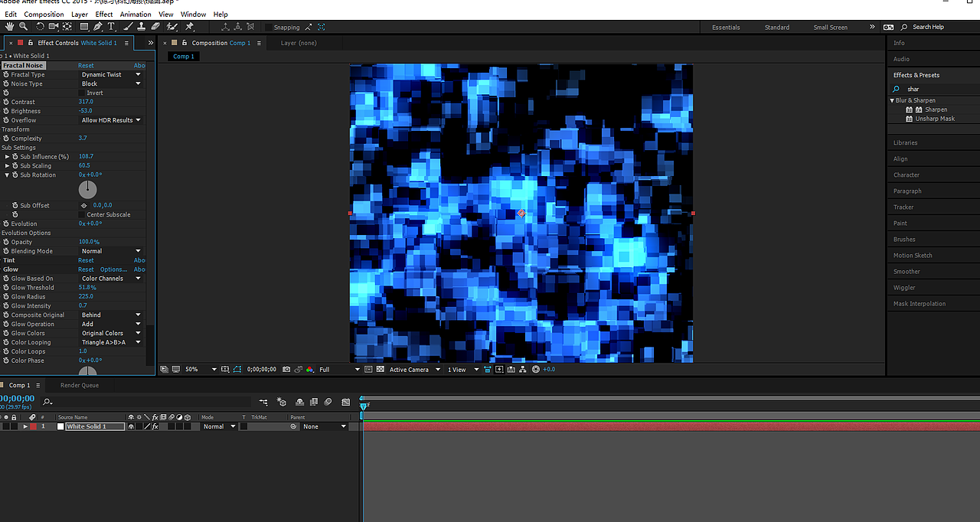Click the Reset Exposure icon
Image resolution: width=980 pixels, height=522 pixels.
coord(536,369)
